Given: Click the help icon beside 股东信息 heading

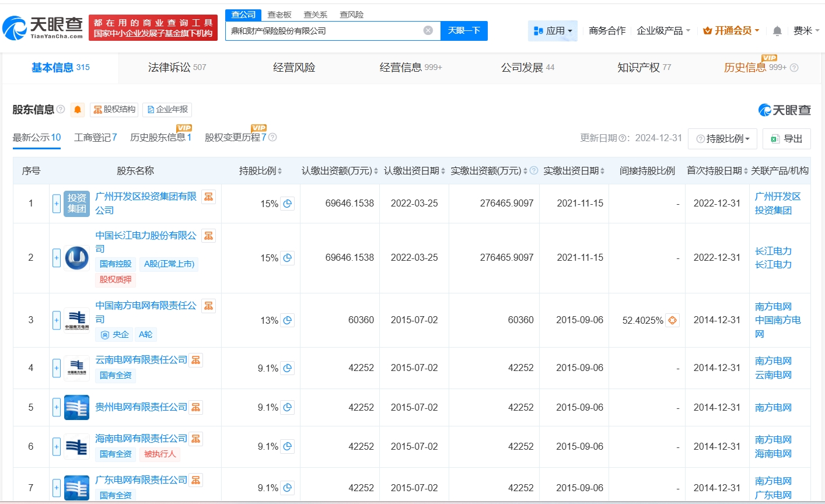Looking at the screenshot, I should click(x=61, y=109).
